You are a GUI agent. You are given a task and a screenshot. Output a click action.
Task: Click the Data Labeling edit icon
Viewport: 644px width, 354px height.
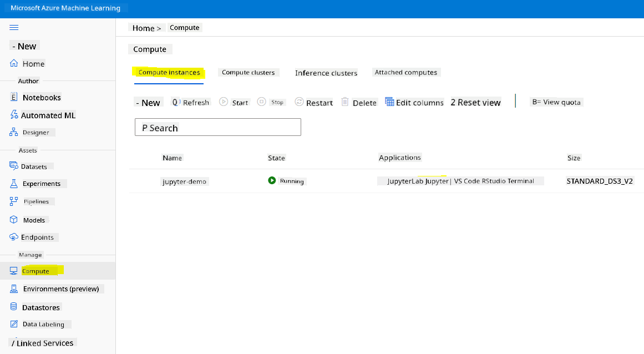coord(13,324)
